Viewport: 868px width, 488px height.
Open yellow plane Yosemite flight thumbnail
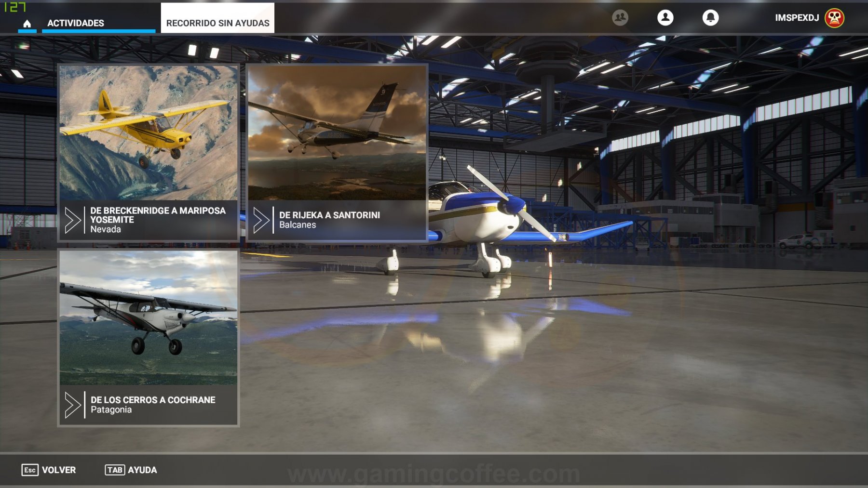click(x=149, y=132)
